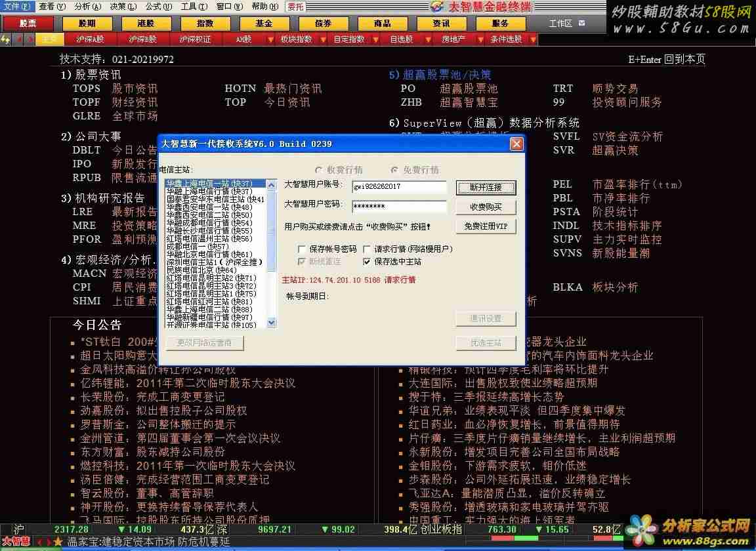Toggle the greyed 断线重连 checkbox
The image size is (756, 551).
point(302,261)
